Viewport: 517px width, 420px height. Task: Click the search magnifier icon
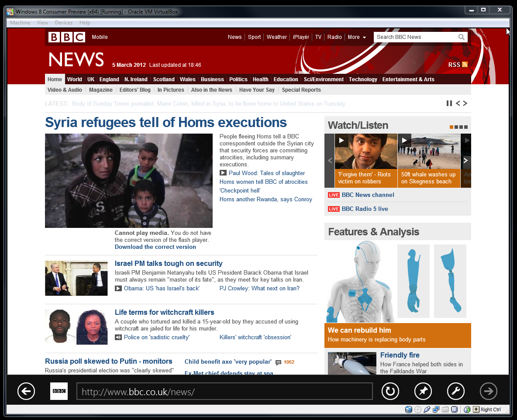pos(461,37)
